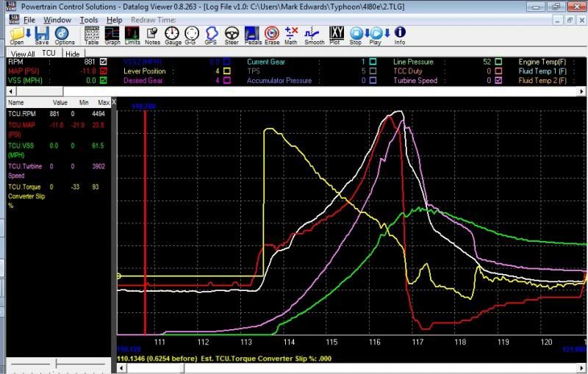The width and height of the screenshot is (588, 374).
Task: Disable the Turbine Speed checkbox
Action: point(498,80)
